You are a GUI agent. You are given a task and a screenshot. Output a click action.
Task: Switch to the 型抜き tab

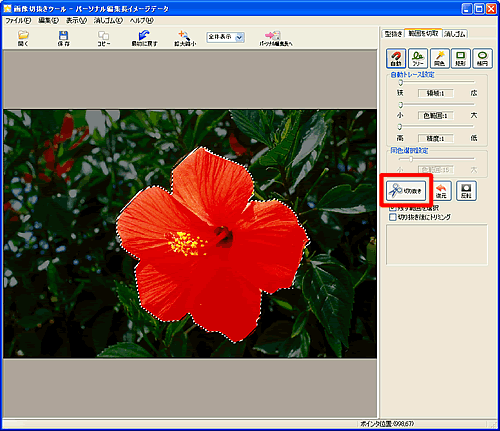point(393,34)
